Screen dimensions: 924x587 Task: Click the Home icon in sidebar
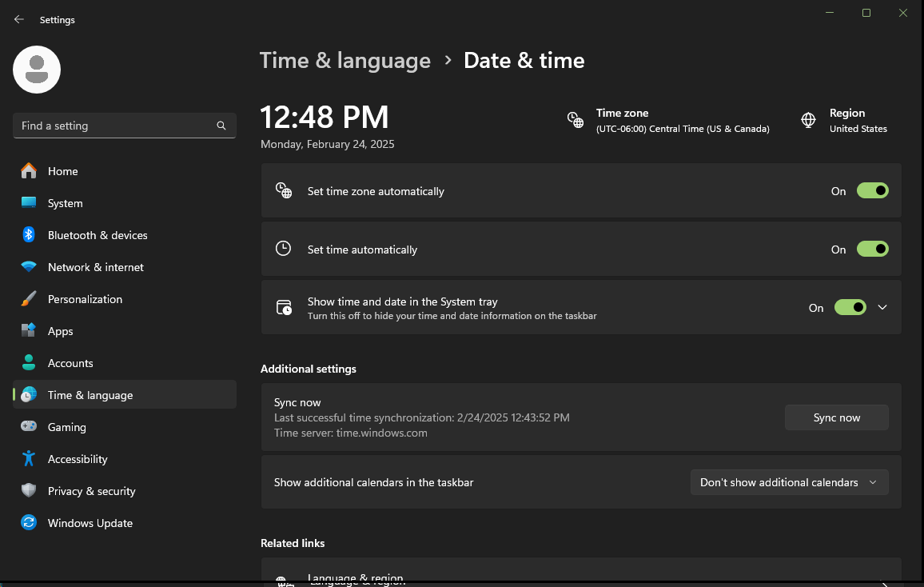29,171
